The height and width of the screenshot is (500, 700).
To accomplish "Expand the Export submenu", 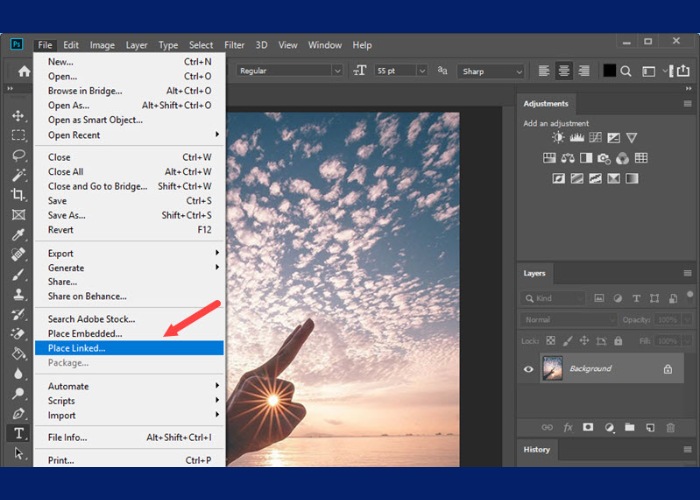I will 129,253.
